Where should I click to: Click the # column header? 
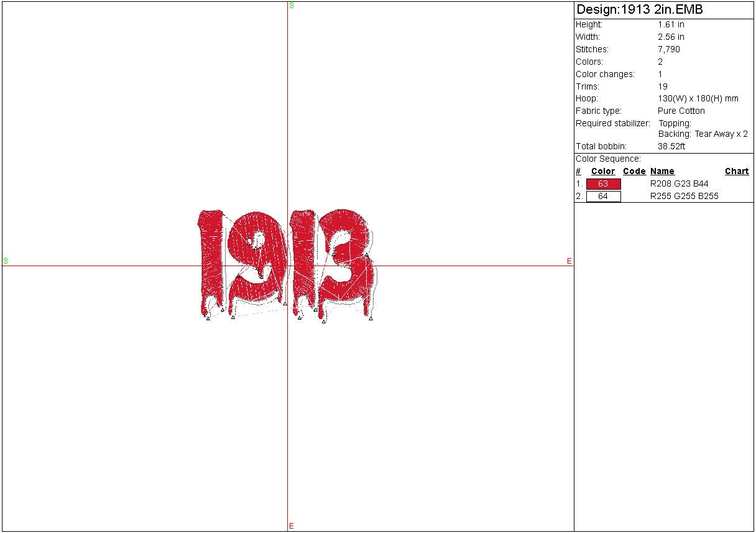578,172
